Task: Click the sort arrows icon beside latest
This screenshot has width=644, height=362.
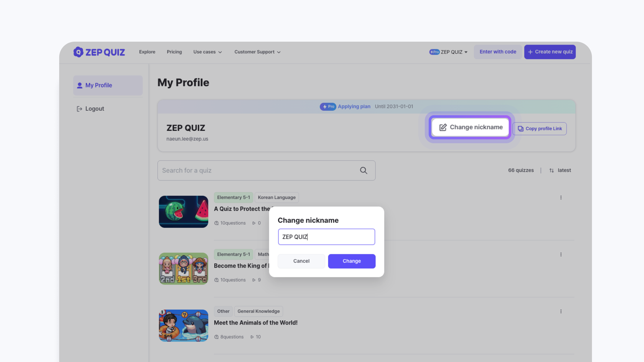Action: (551, 171)
